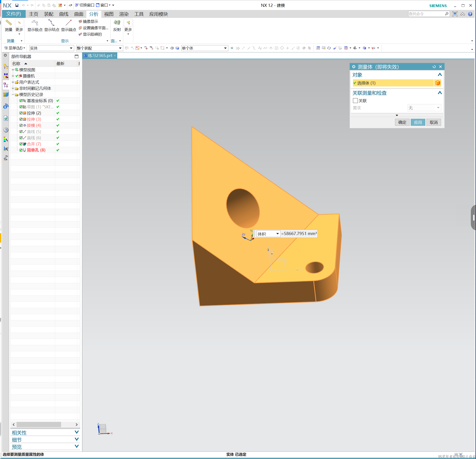This screenshot has width=476, height=459.
Task: Click 显示极点 (Show Poles) icon
Action: pyautogui.click(x=35, y=23)
